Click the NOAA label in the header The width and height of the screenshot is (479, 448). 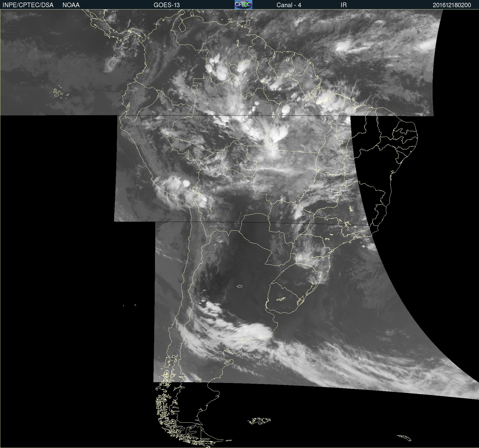click(x=71, y=5)
